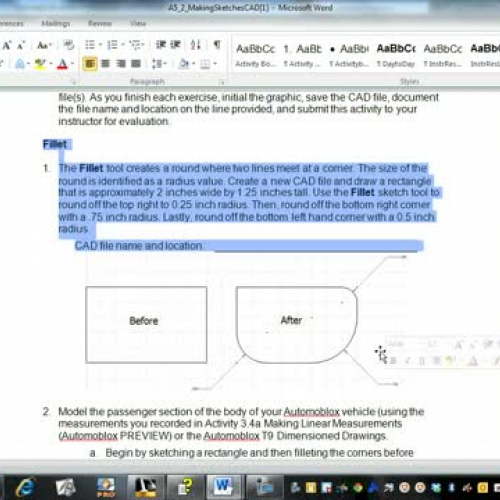Toggle Justify alignment
Screen dimensions: 500x500
(x=136, y=63)
